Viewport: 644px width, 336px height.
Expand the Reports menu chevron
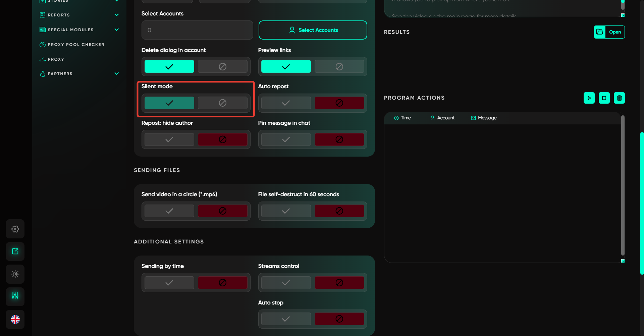[x=117, y=15]
